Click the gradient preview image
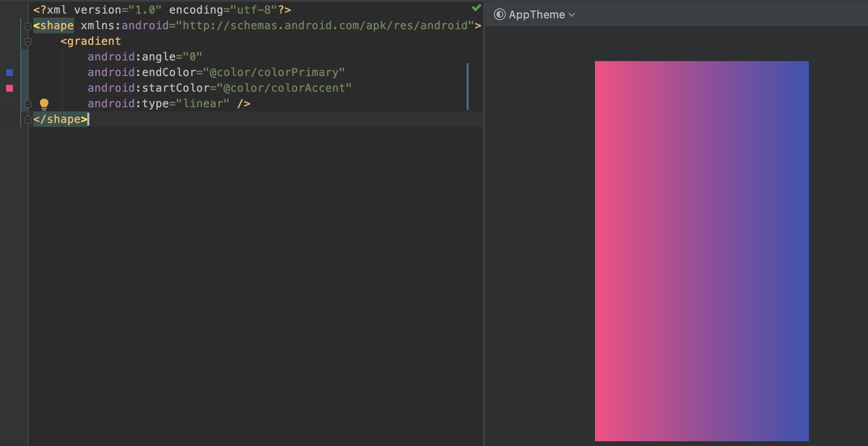The image size is (868, 446). [x=702, y=251]
